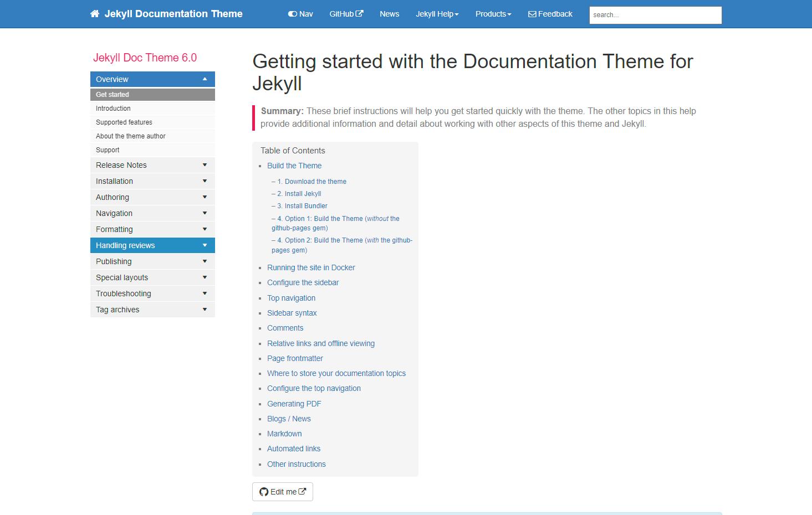Viewport: 812px width, 515px height.
Task: Follow the Build the Theme link
Action: pyautogui.click(x=294, y=166)
